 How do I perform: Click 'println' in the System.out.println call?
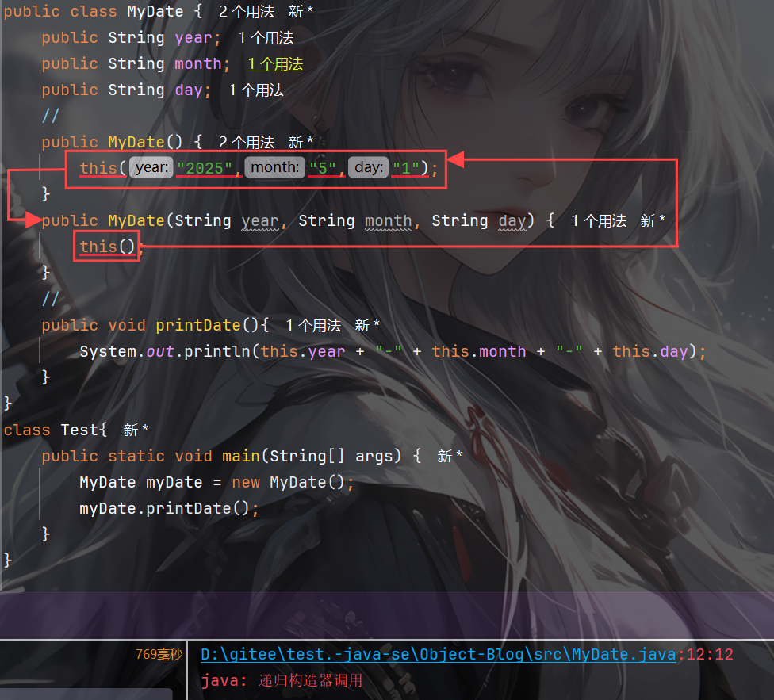[216, 351]
